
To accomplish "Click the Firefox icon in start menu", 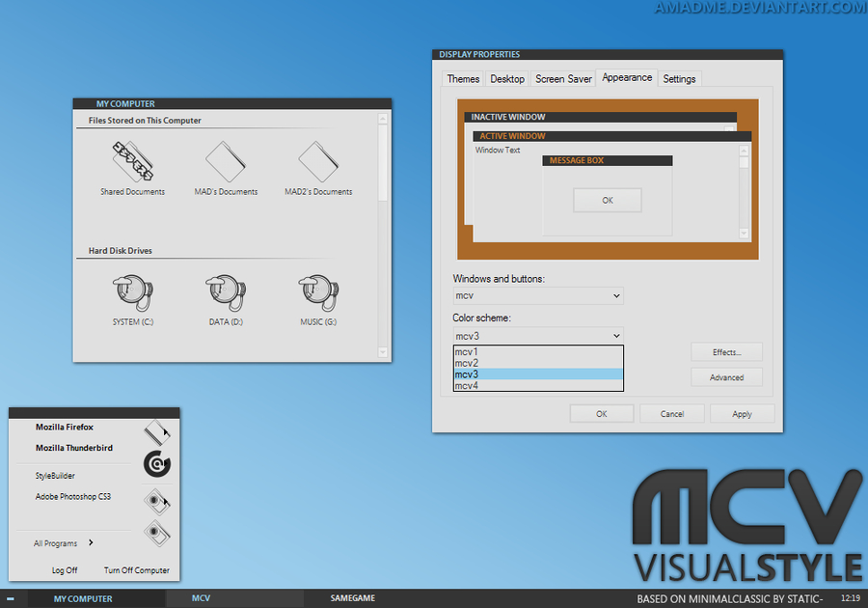I will pos(157,432).
